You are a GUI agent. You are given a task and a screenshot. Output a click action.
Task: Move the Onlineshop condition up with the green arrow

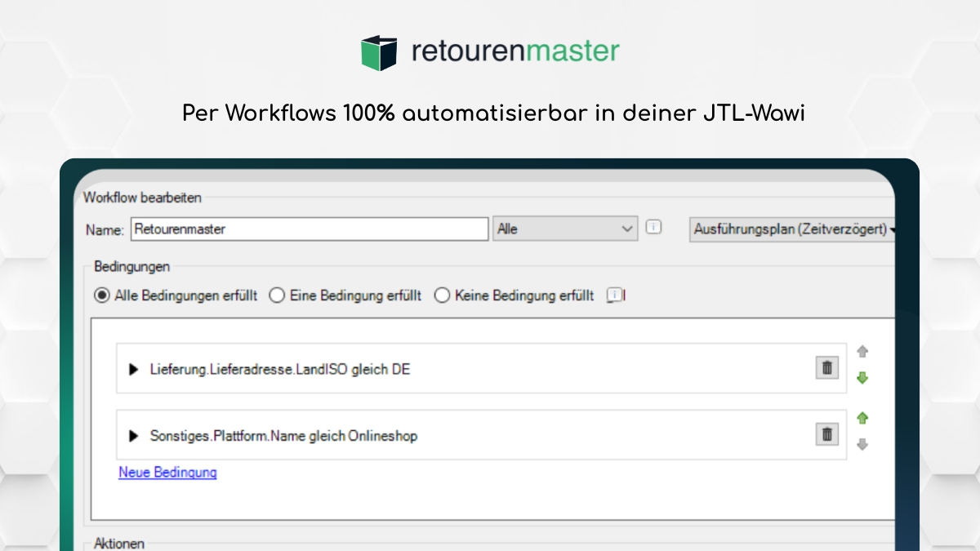tap(862, 418)
